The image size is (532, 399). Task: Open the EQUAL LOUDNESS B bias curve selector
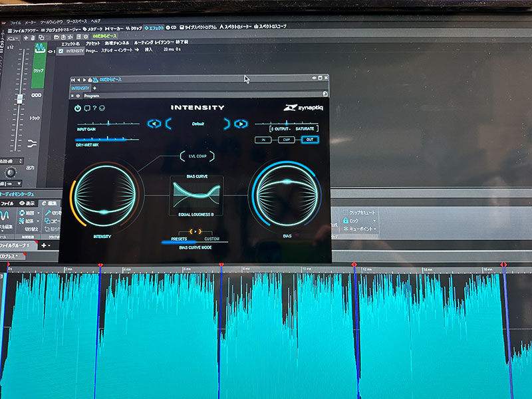pyautogui.click(x=196, y=214)
